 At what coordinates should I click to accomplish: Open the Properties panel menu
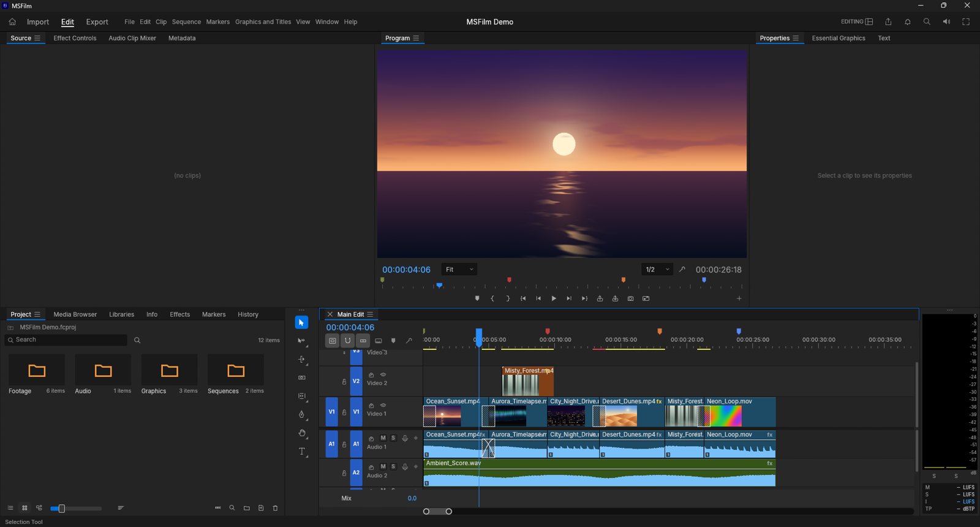coord(796,38)
